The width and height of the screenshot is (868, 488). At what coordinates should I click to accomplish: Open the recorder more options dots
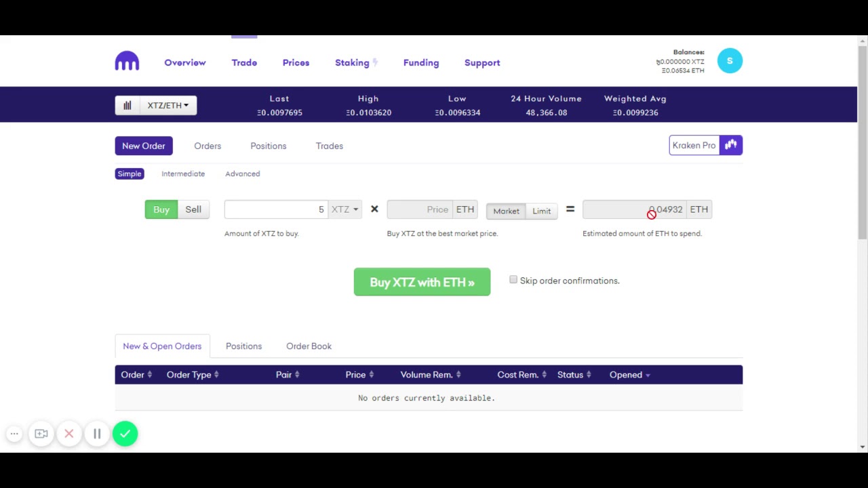pyautogui.click(x=14, y=434)
